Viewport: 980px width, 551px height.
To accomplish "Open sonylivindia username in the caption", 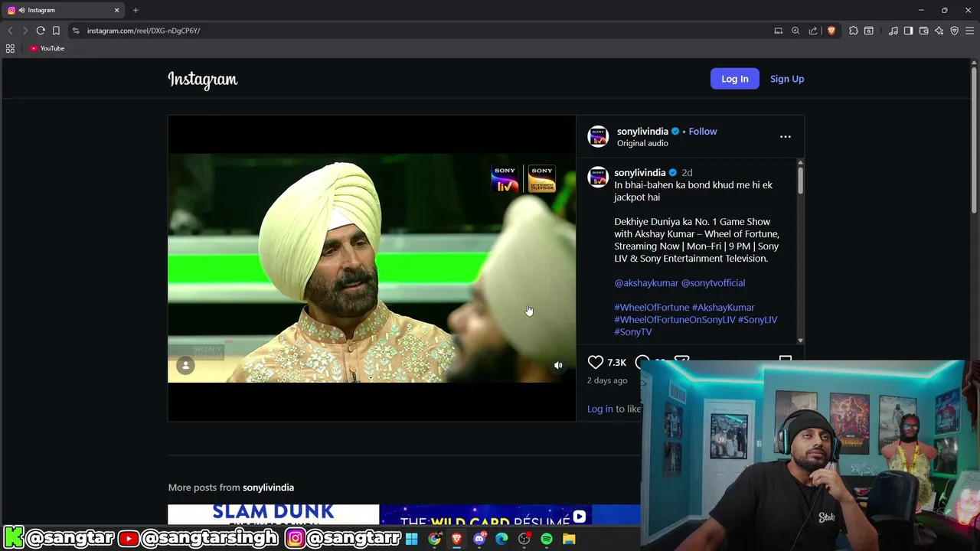I will (639, 172).
